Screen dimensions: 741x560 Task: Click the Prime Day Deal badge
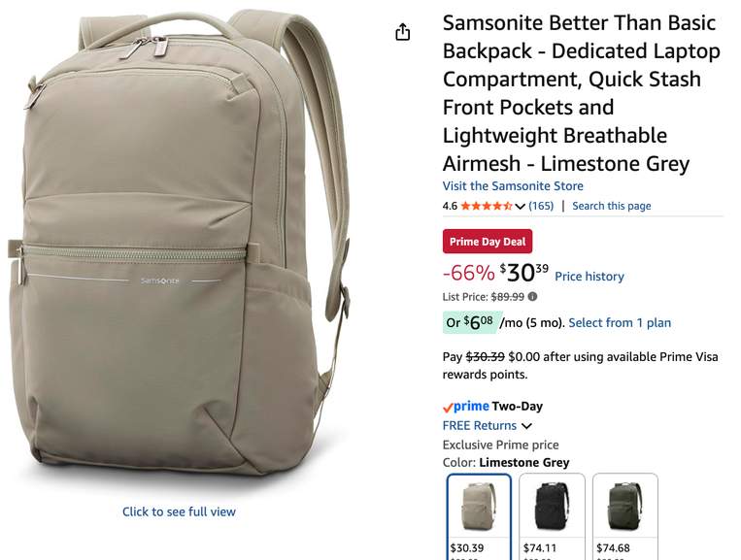click(x=488, y=242)
